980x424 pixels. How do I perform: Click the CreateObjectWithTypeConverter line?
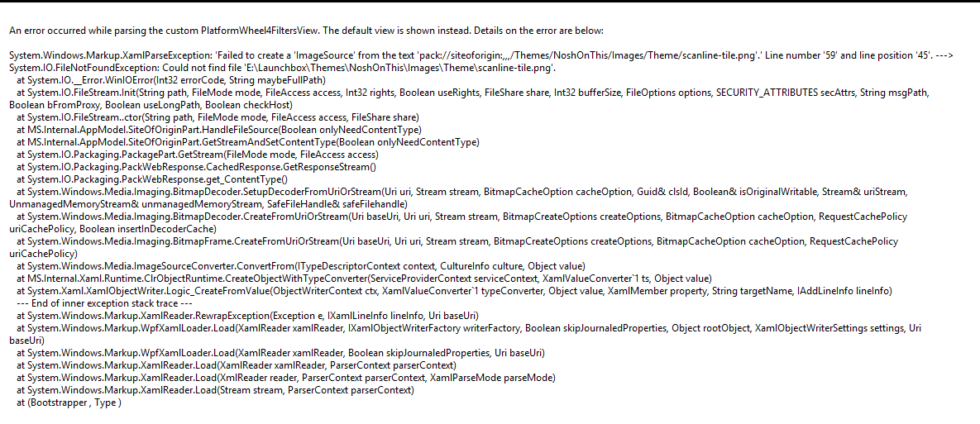click(x=365, y=278)
